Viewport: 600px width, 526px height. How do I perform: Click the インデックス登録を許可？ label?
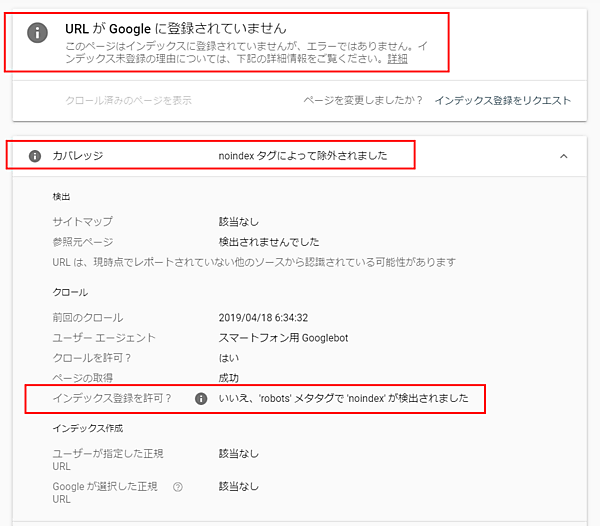(112, 398)
